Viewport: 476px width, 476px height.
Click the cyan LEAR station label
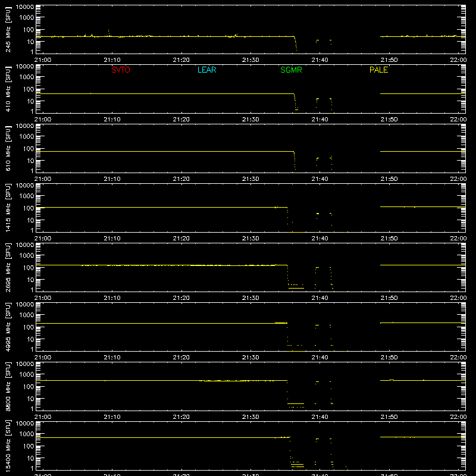point(206,70)
